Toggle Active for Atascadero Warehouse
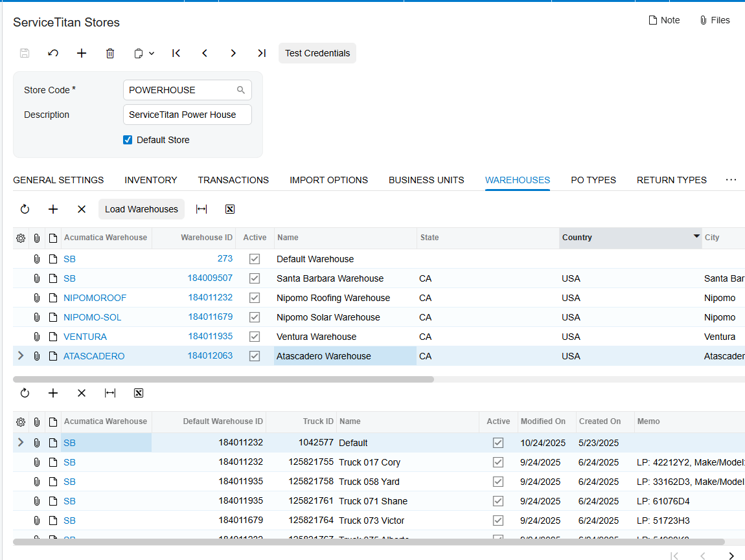The image size is (745, 560). pyautogui.click(x=255, y=356)
